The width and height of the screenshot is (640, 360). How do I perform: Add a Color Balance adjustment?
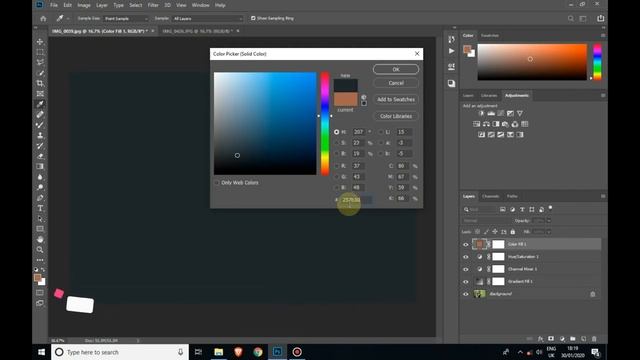(x=486, y=124)
